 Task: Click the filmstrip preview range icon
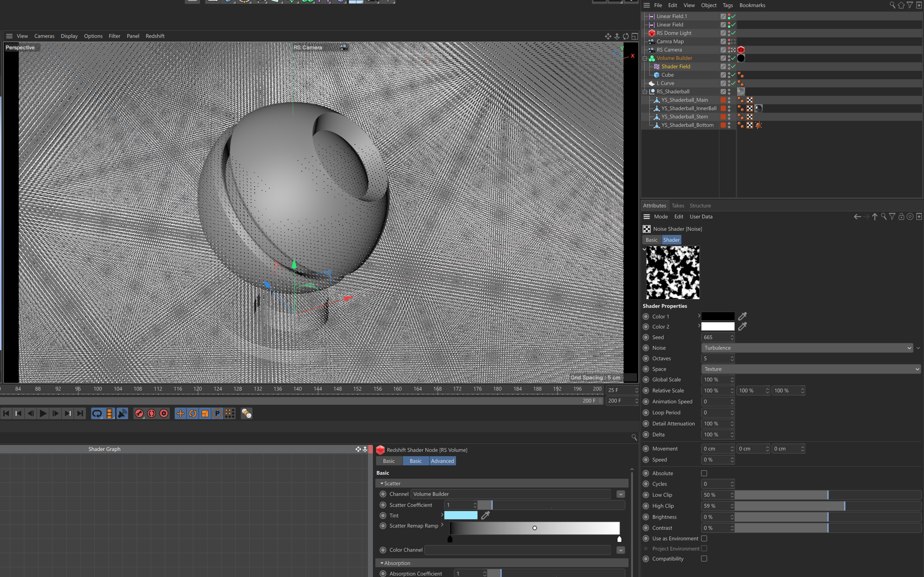[x=110, y=413]
